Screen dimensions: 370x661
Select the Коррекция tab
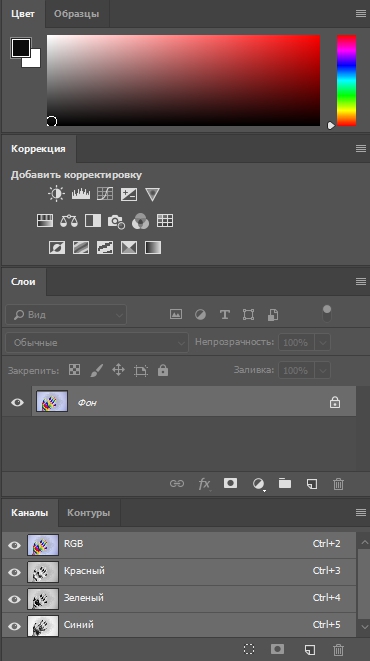pyautogui.click(x=38, y=148)
